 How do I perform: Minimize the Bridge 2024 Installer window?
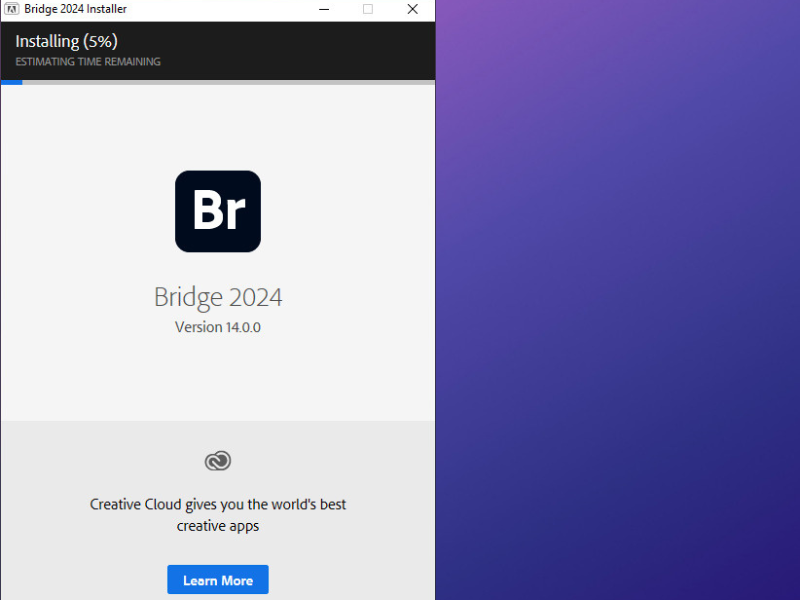click(323, 9)
